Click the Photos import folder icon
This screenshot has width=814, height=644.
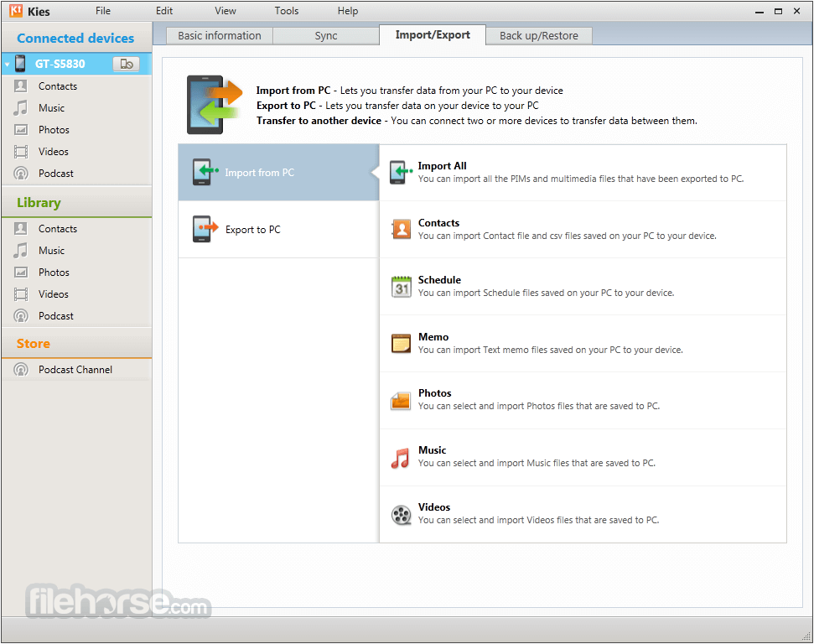(x=401, y=401)
